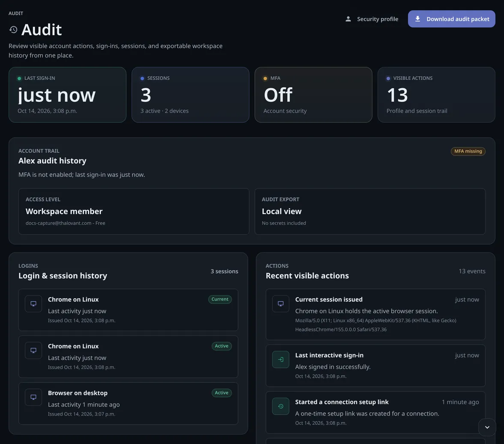
Task: Click 'Account security' under MFA Off
Action: [x=285, y=111]
